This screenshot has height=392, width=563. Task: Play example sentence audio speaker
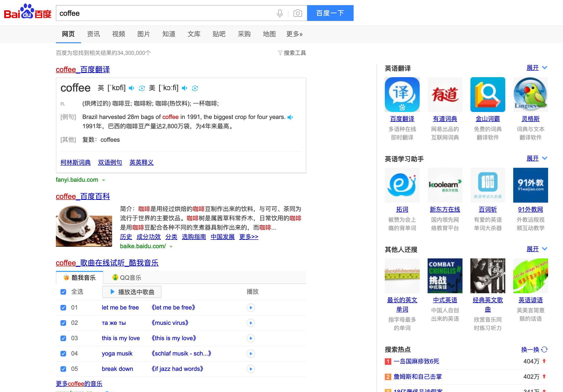click(290, 117)
